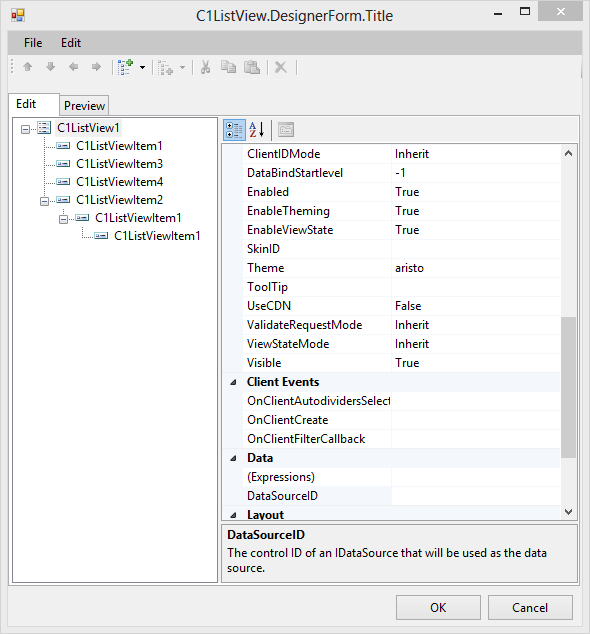Open the Edit menu
The height and width of the screenshot is (634, 590).
(71, 43)
